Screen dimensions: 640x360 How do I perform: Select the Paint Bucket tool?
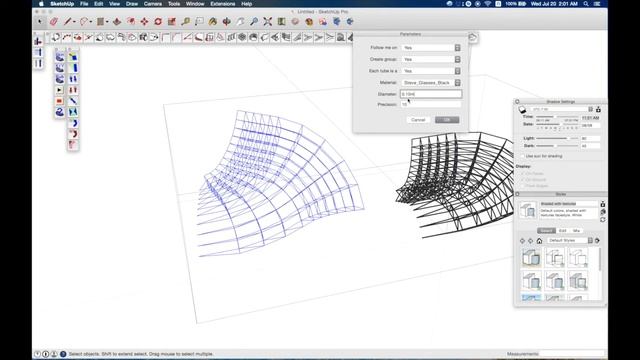(x=213, y=21)
